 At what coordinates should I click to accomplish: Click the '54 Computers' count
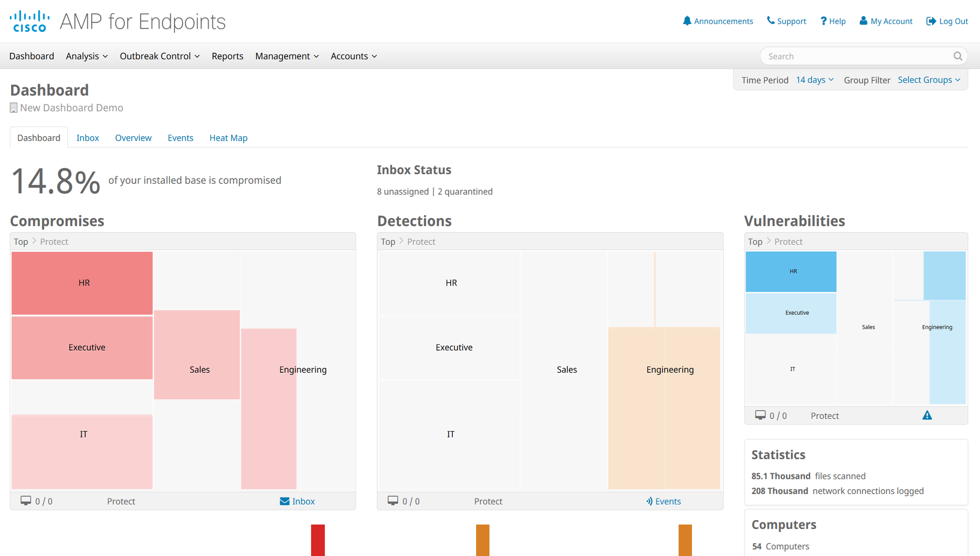point(781,546)
